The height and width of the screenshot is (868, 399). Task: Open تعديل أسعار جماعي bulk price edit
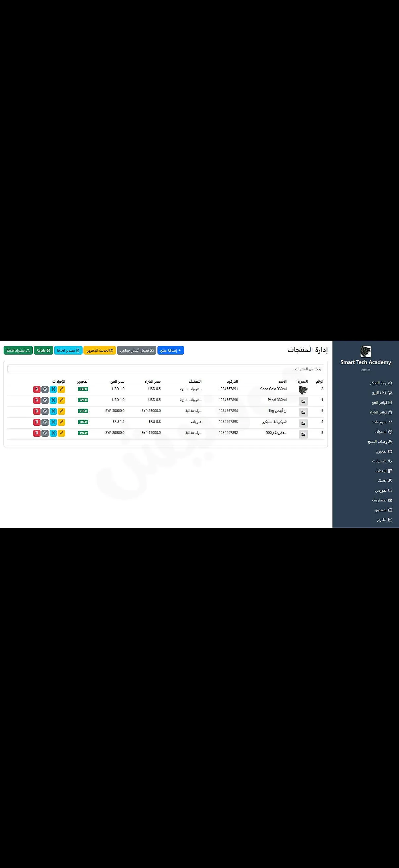tap(137, 351)
